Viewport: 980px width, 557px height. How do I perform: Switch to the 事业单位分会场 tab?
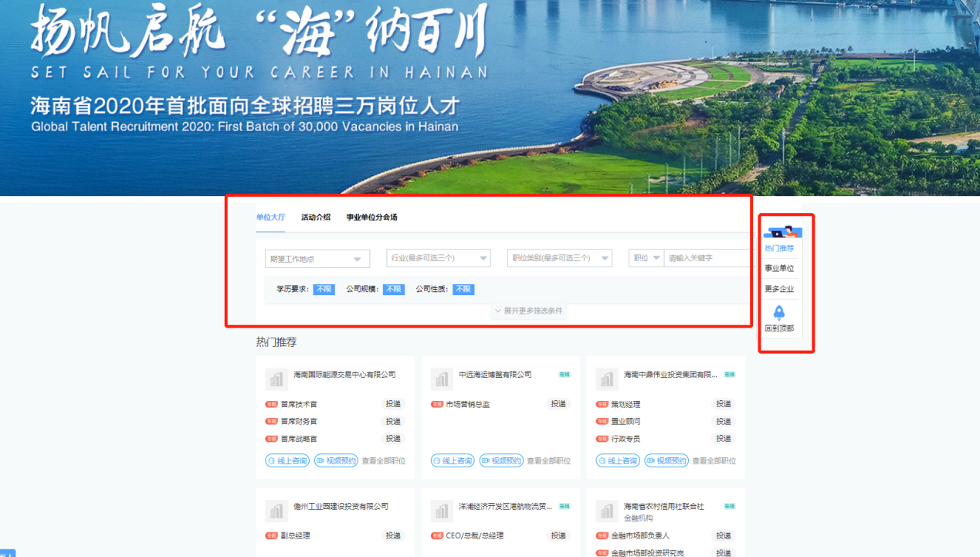pyautogui.click(x=371, y=218)
